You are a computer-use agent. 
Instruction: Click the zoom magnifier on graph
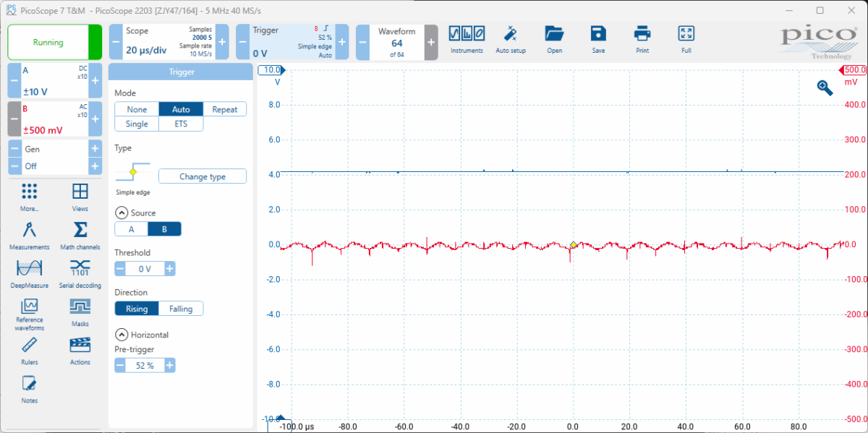tap(825, 87)
